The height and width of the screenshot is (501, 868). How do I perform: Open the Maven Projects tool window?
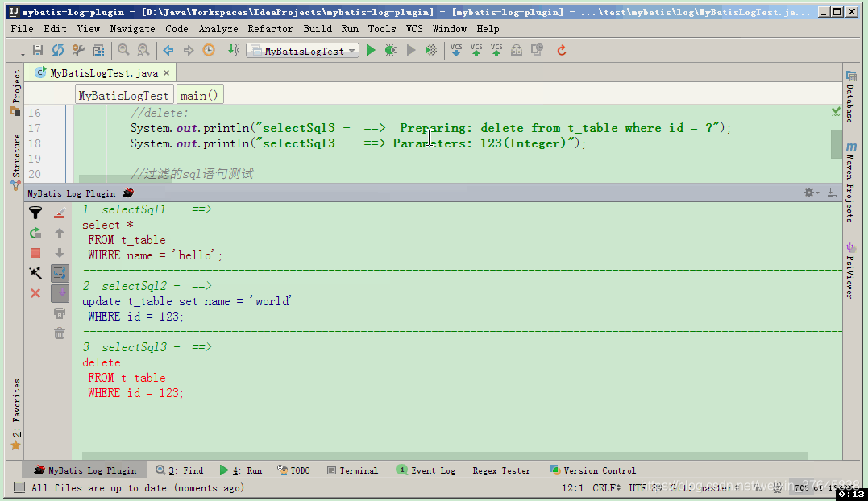[x=851, y=183]
